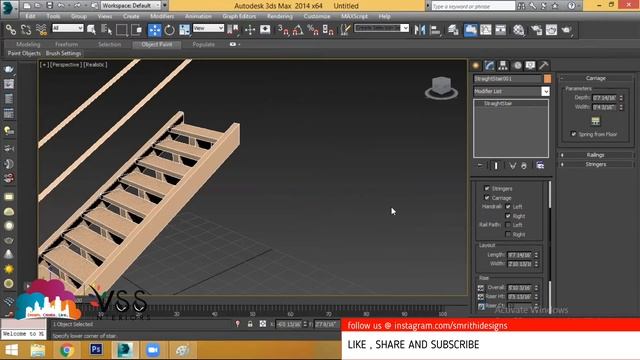Switch to the Modify command panel tab
640x360 pixels.
[x=489, y=65]
